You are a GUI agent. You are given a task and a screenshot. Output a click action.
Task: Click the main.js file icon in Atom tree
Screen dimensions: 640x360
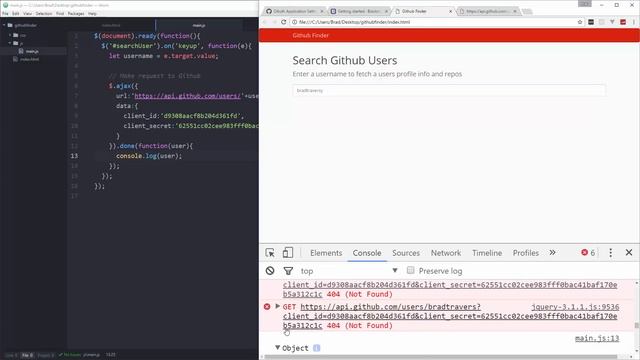tap(21, 51)
